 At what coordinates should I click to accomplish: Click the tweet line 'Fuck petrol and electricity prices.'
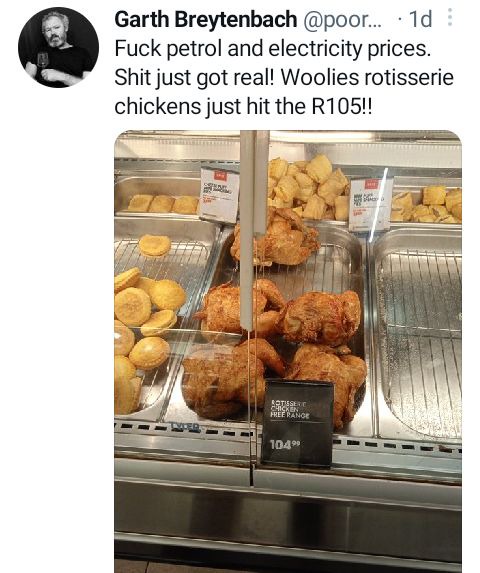click(x=273, y=49)
